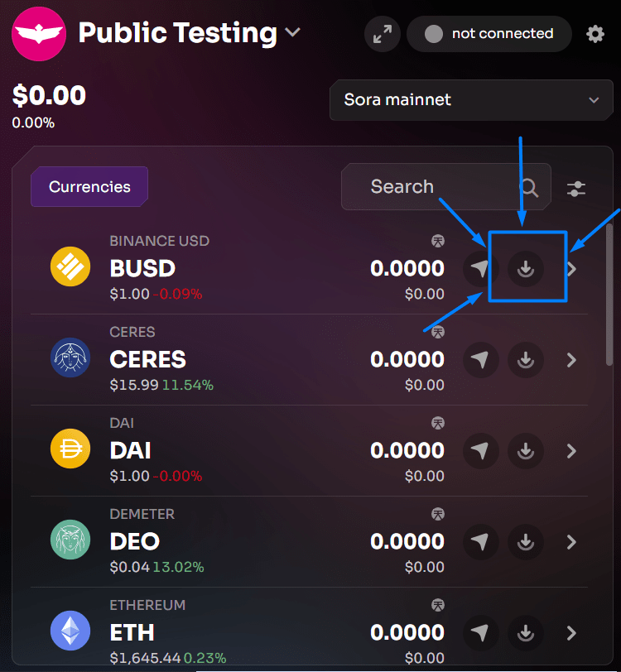Select the Currencies tab

coord(89,186)
